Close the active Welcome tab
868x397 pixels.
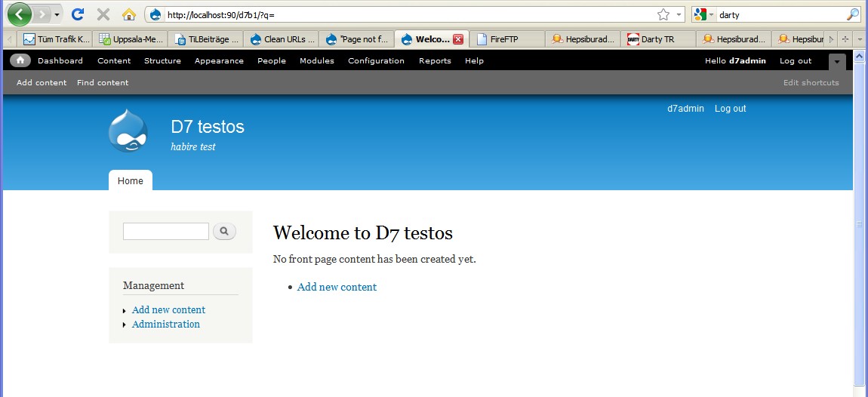coord(457,39)
